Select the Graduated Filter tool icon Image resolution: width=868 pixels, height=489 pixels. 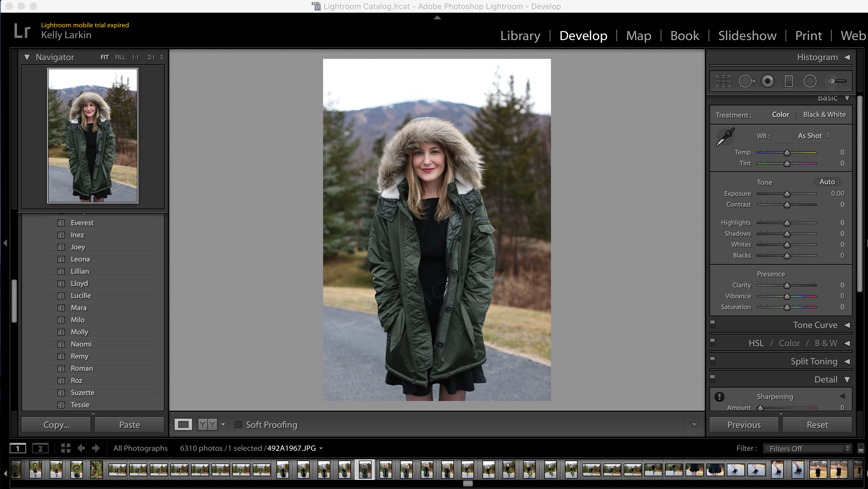tap(789, 80)
